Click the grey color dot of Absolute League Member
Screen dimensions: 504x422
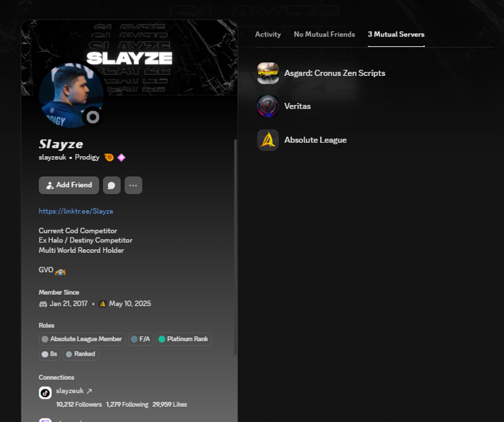click(45, 339)
